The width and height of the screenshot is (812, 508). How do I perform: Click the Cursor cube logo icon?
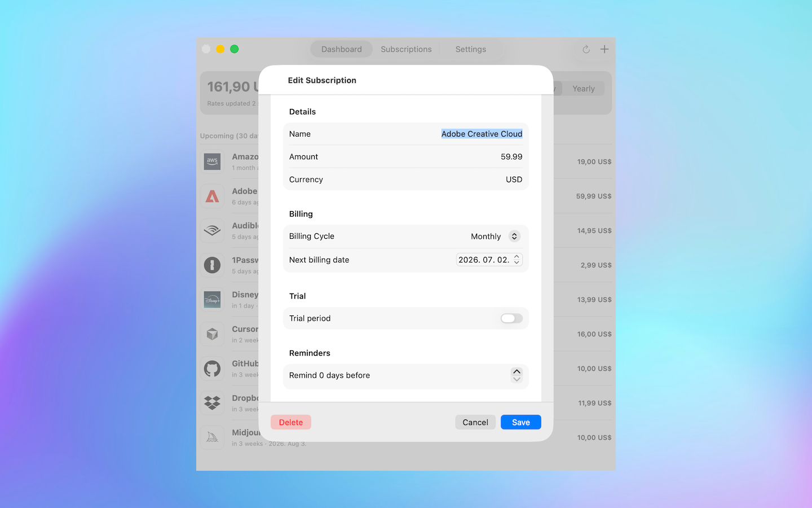212,334
